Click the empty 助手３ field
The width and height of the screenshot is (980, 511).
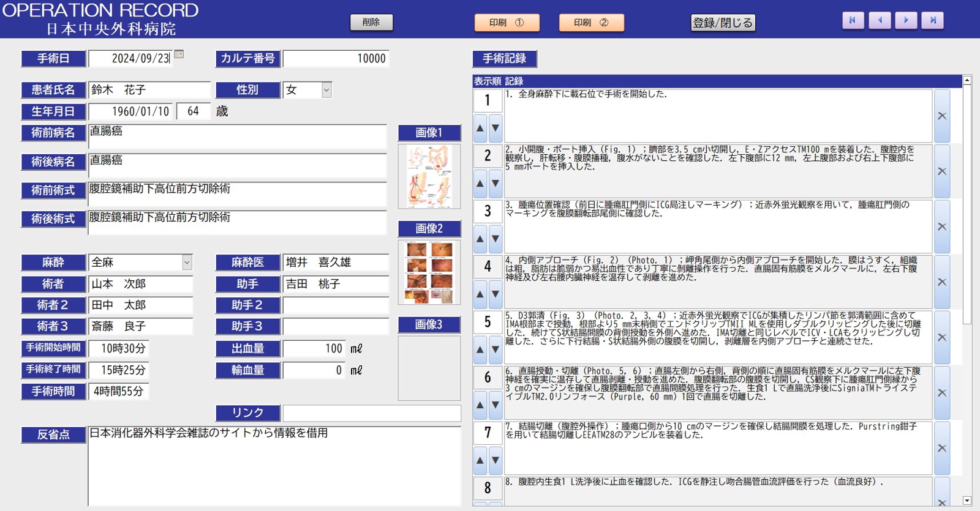point(336,327)
